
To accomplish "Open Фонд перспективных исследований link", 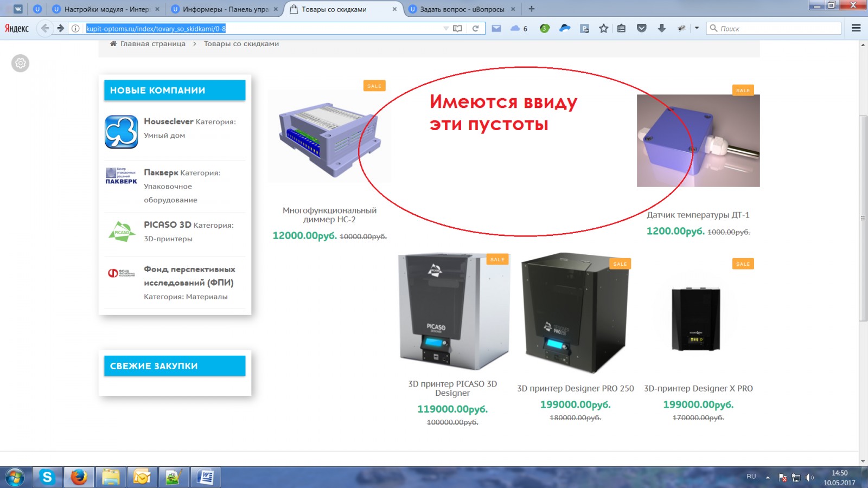I will pos(189,276).
